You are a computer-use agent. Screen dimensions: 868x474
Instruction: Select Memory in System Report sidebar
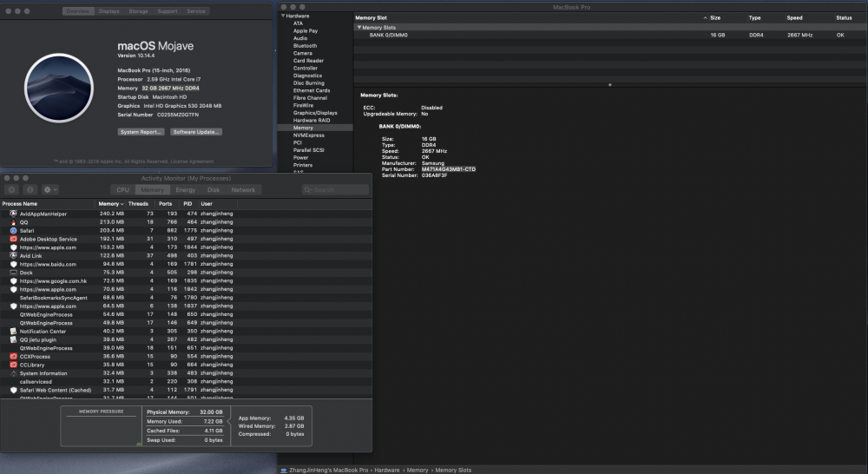[315, 128]
